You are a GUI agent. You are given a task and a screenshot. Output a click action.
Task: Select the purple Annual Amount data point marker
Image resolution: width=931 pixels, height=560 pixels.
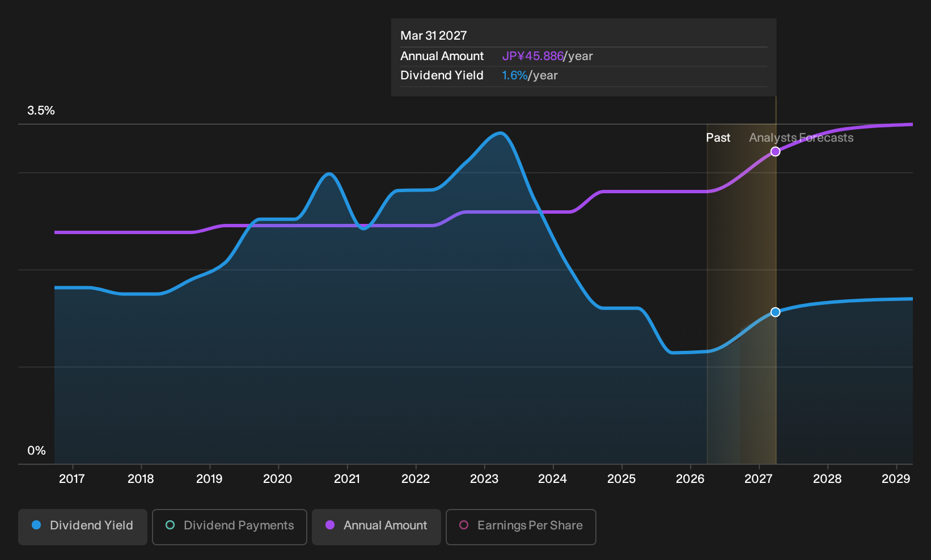coord(776,151)
